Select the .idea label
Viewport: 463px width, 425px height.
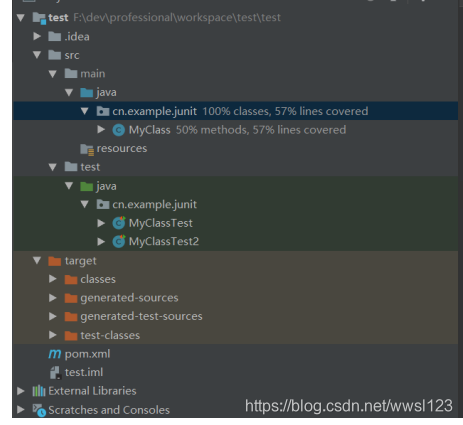click(77, 36)
